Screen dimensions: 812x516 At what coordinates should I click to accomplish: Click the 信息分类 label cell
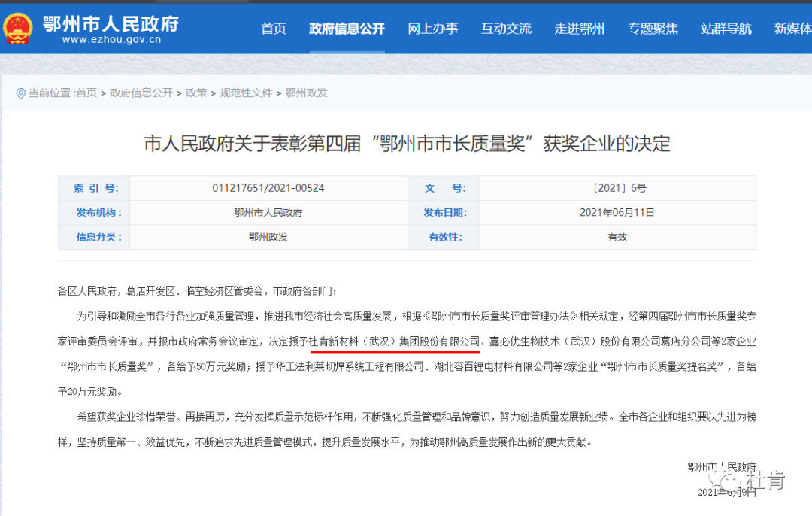pos(95,237)
